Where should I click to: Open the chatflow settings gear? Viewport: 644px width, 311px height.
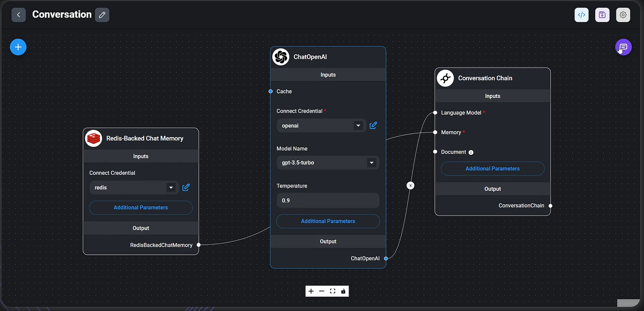(623, 15)
